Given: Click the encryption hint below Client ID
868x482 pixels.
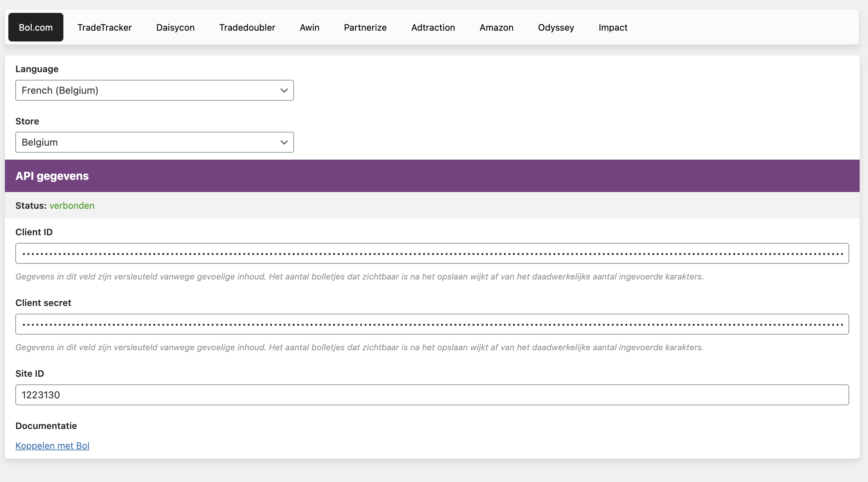Looking at the screenshot, I should [359, 277].
